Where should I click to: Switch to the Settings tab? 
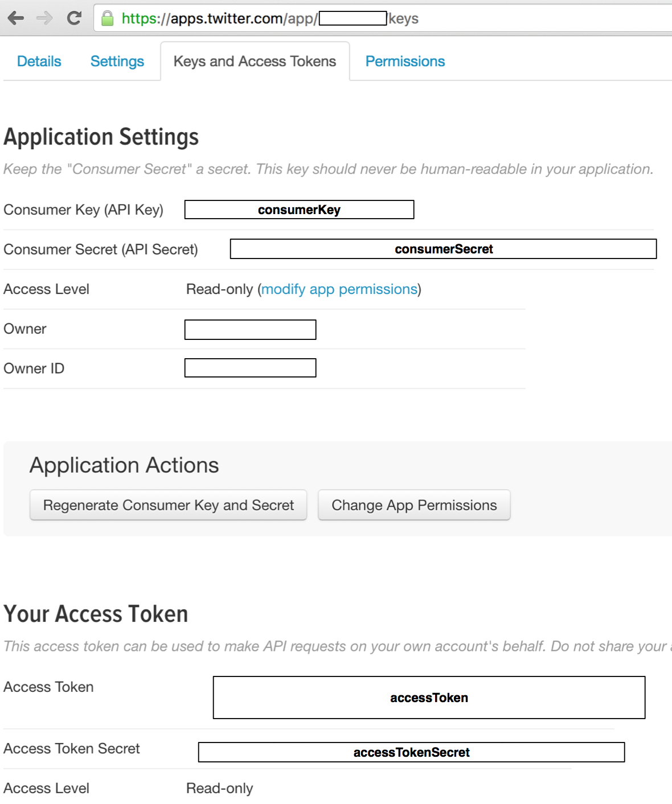pos(117,61)
